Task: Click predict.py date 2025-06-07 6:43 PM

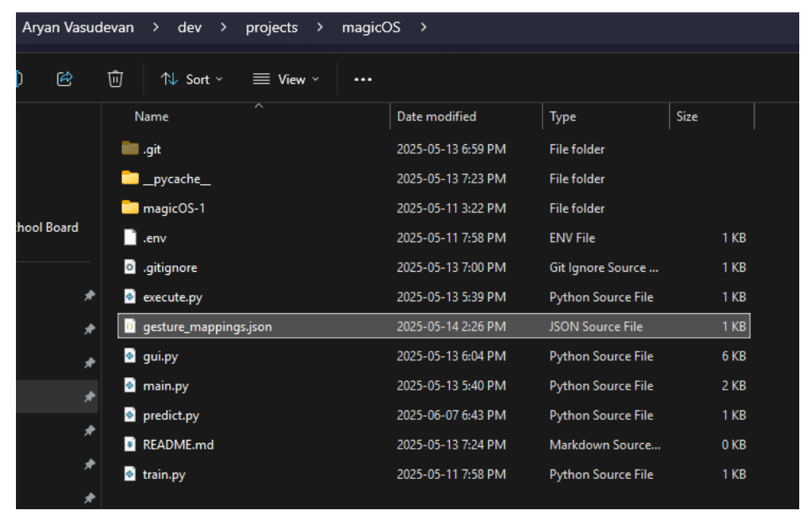Action: 451,415
